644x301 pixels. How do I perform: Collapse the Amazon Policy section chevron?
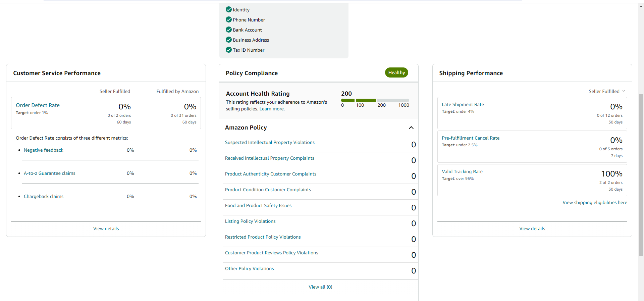point(411,128)
